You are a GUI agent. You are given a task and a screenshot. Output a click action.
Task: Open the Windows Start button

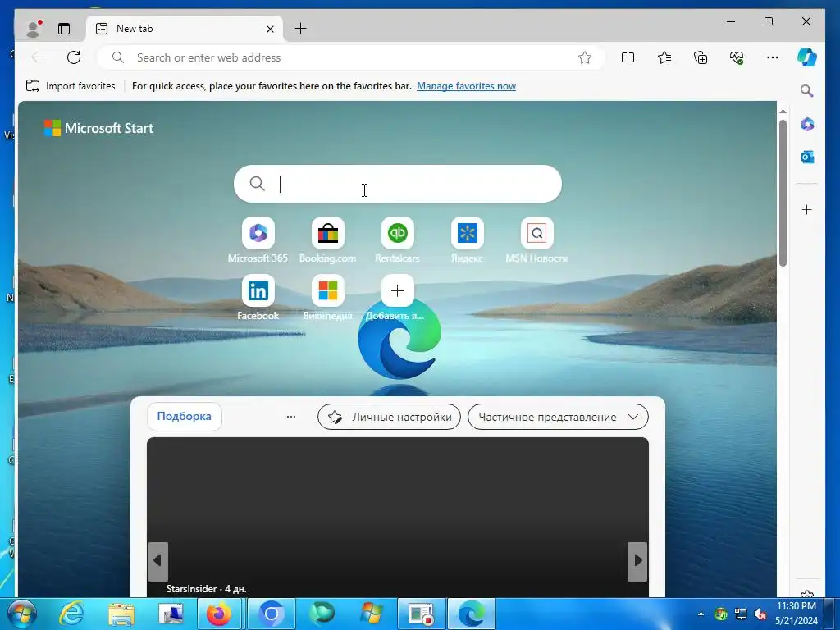(22, 614)
